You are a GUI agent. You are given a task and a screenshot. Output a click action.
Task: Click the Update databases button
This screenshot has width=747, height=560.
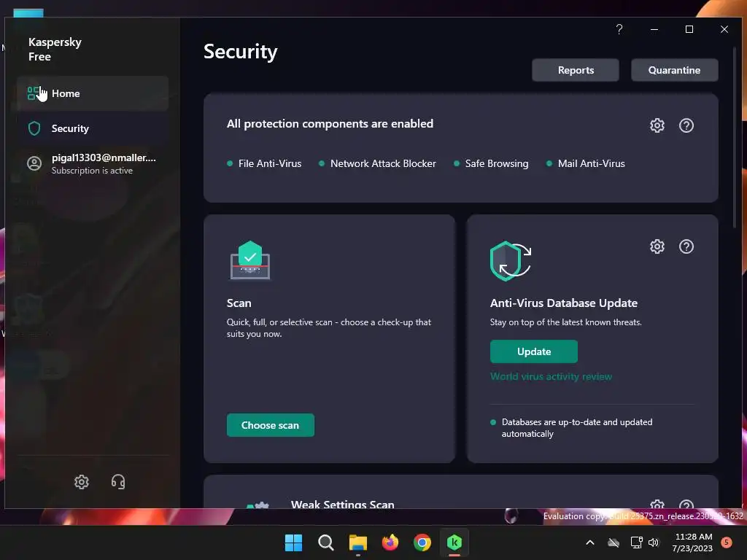pyautogui.click(x=533, y=351)
